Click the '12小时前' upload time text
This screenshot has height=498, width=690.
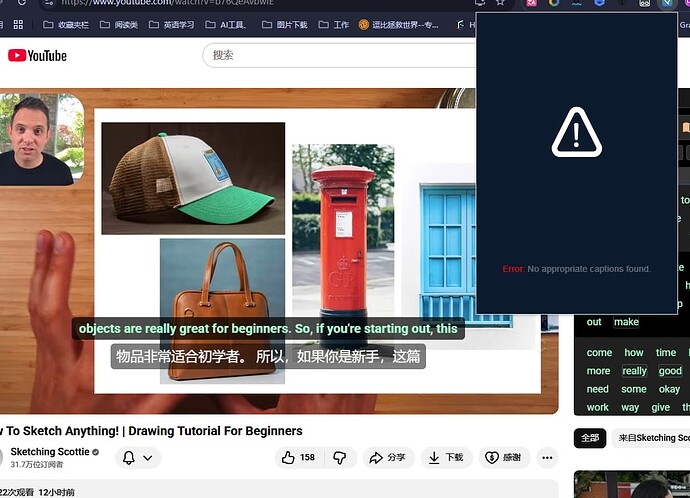pos(56,492)
